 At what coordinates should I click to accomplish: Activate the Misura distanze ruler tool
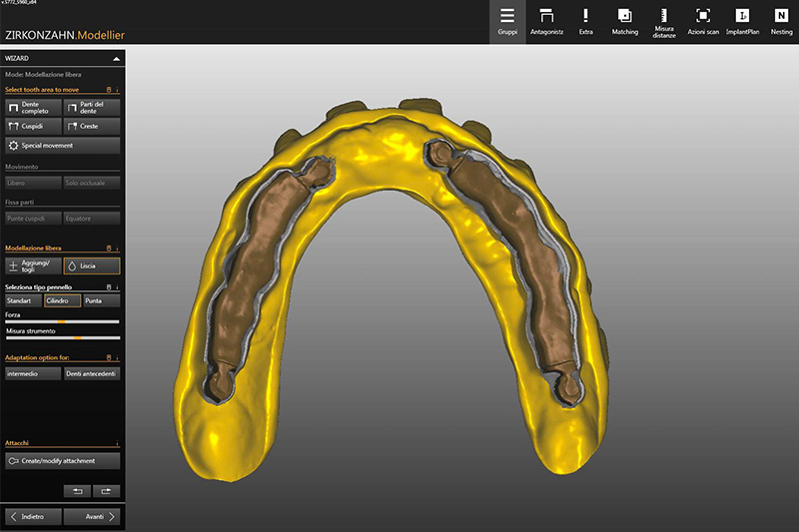pos(664,21)
